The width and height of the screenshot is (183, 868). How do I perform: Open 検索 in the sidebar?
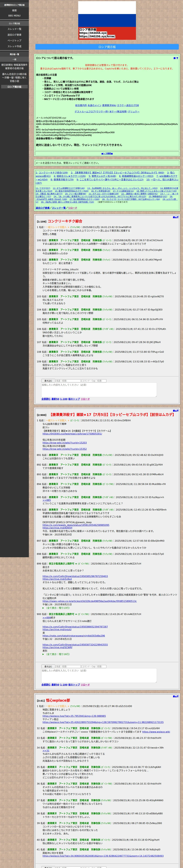[14, 10]
